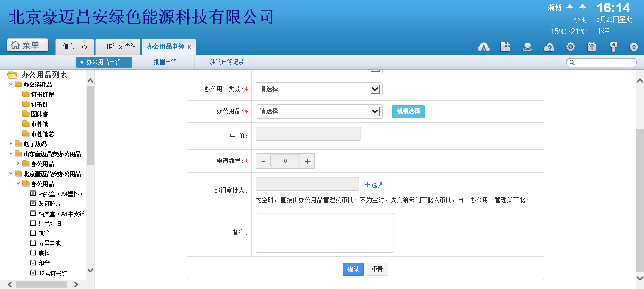Screen dimensions: 644x289
Task: Click the key-shaped password icon
Action: 613,47
